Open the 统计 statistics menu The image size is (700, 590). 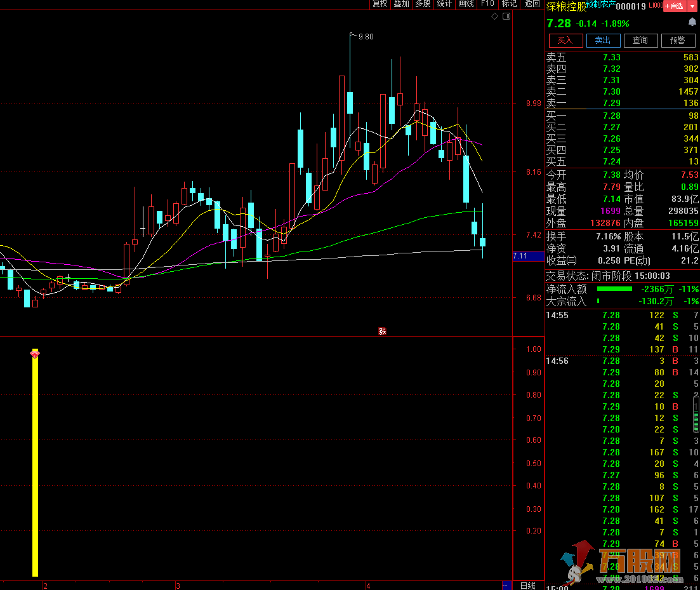tap(444, 4)
